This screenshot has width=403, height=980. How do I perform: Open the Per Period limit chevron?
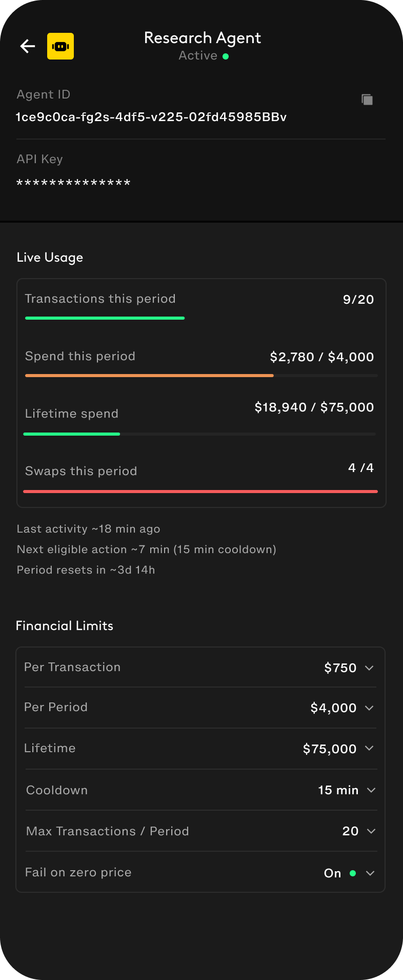[x=369, y=708]
